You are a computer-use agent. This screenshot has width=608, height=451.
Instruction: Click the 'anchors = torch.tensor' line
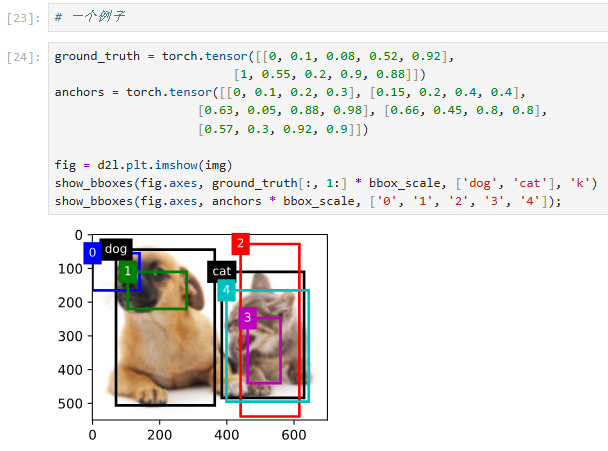[x=290, y=92]
